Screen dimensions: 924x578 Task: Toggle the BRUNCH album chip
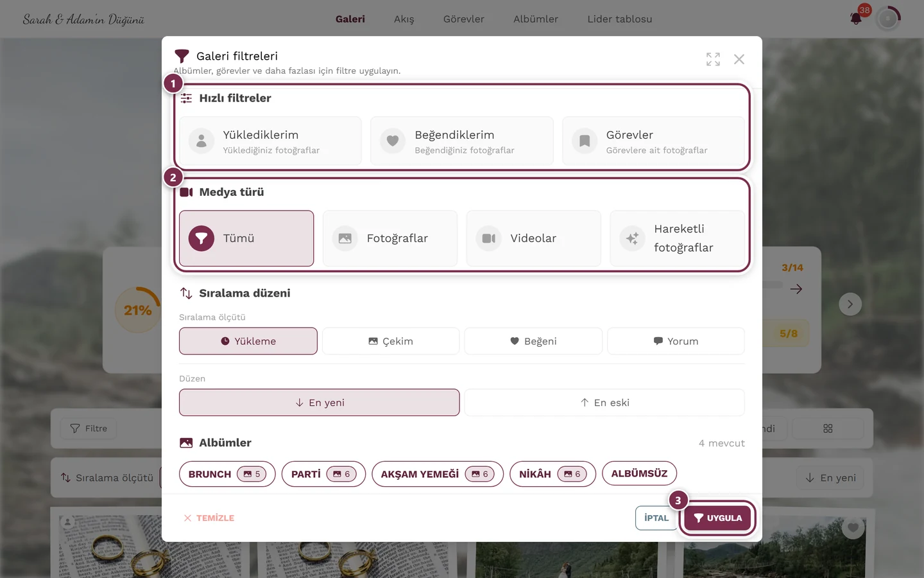tap(227, 474)
